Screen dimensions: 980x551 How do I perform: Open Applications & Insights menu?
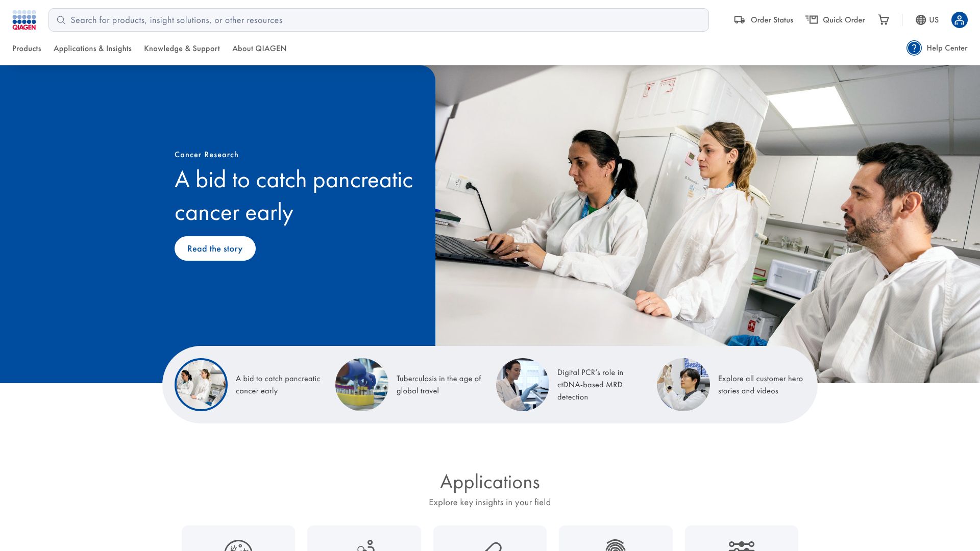tap(92, 48)
